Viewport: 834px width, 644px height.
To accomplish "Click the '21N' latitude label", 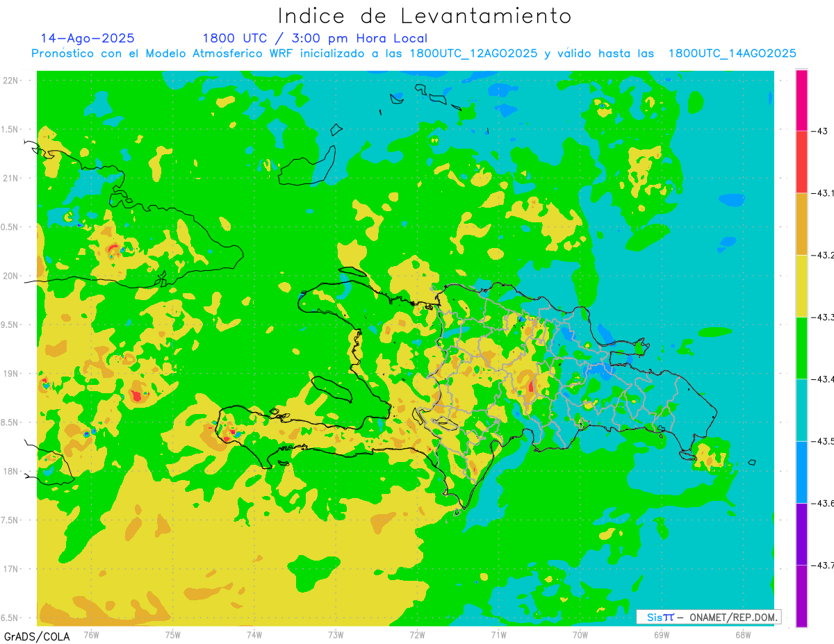I will 12,178.
